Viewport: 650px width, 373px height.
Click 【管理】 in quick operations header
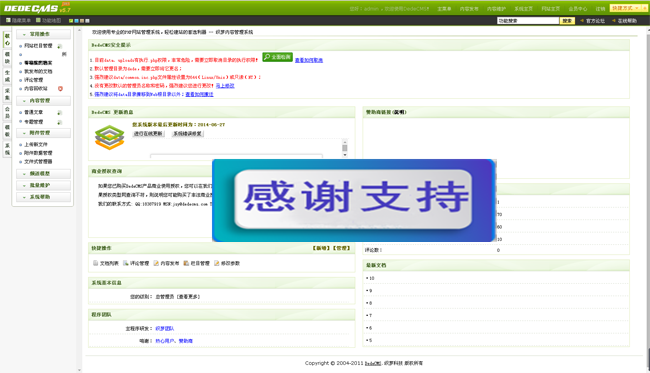coord(341,248)
